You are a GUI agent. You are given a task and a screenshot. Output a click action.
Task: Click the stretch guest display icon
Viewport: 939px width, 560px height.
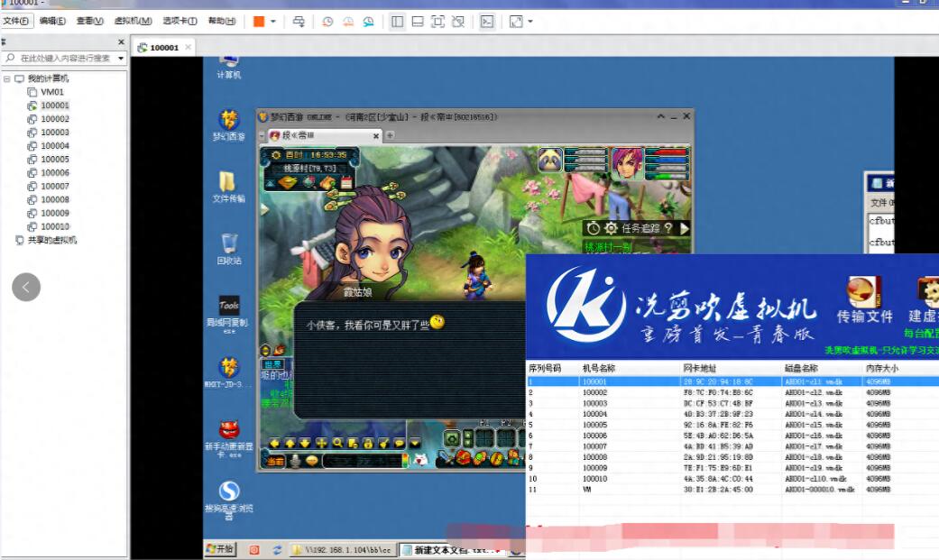[516, 22]
